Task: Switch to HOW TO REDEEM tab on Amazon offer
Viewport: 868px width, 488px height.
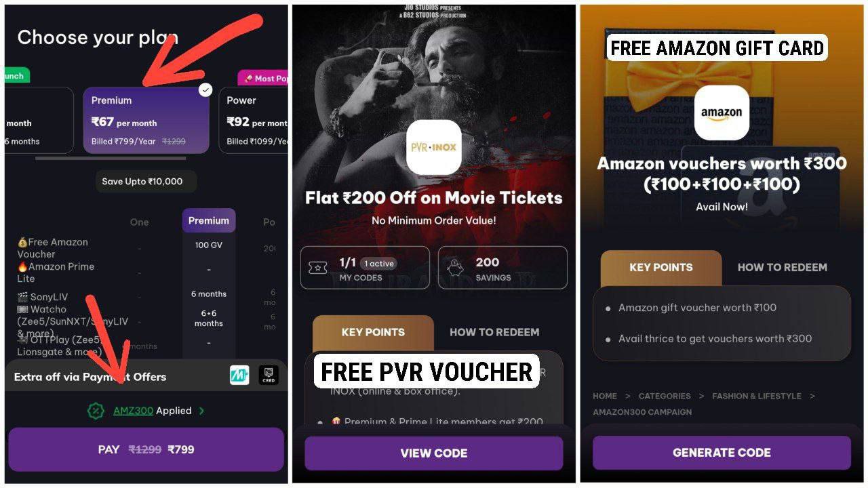Action: (x=782, y=267)
